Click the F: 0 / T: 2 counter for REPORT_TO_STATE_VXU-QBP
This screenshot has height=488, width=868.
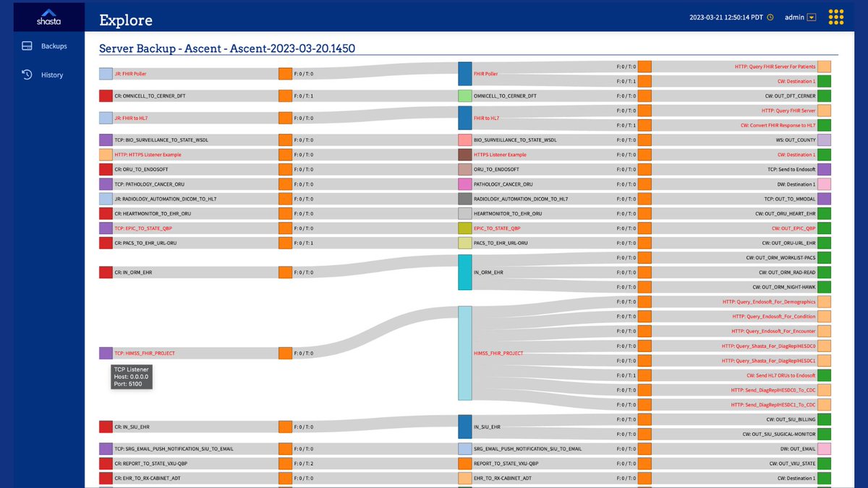tap(304, 463)
